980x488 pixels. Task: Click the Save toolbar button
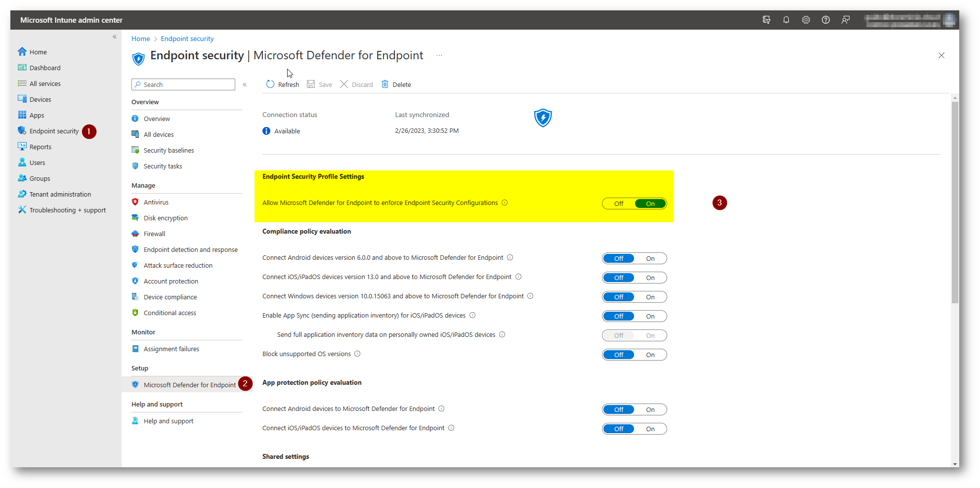(x=319, y=84)
